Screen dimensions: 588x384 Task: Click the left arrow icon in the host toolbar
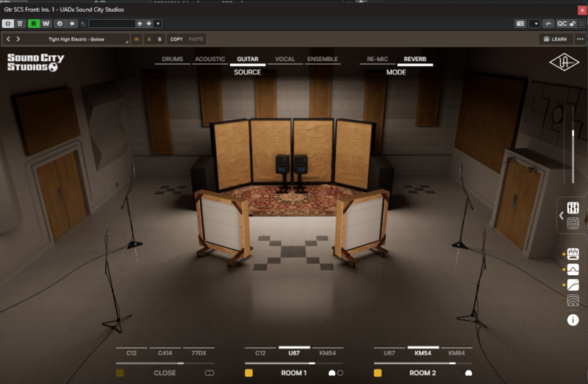[x=72, y=24]
